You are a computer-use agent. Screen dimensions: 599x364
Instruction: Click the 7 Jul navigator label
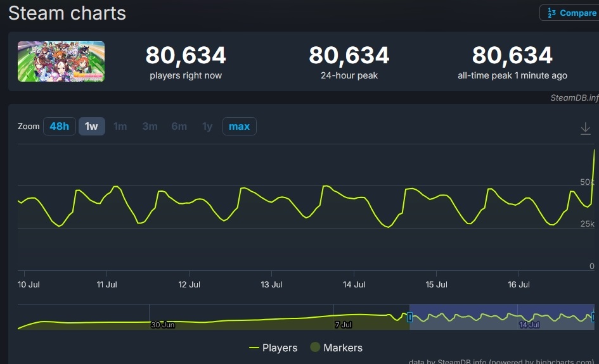[343, 325]
